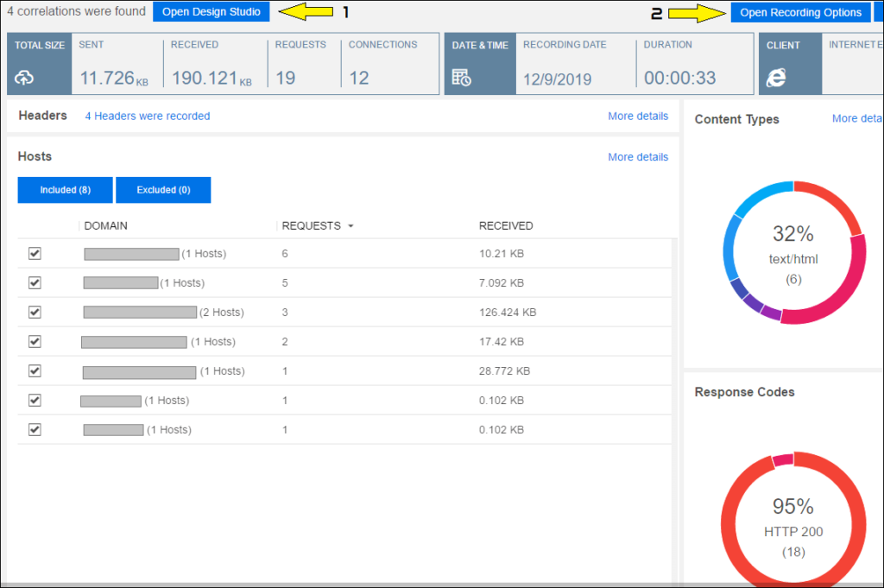Click the Internet Explorer client icon
884x588 pixels.
click(x=776, y=78)
